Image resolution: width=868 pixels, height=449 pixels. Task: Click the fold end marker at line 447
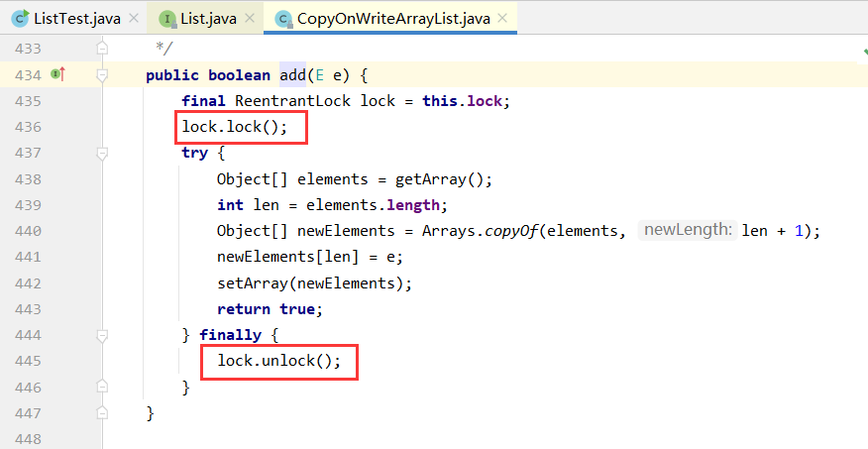pyautogui.click(x=102, y=412)
